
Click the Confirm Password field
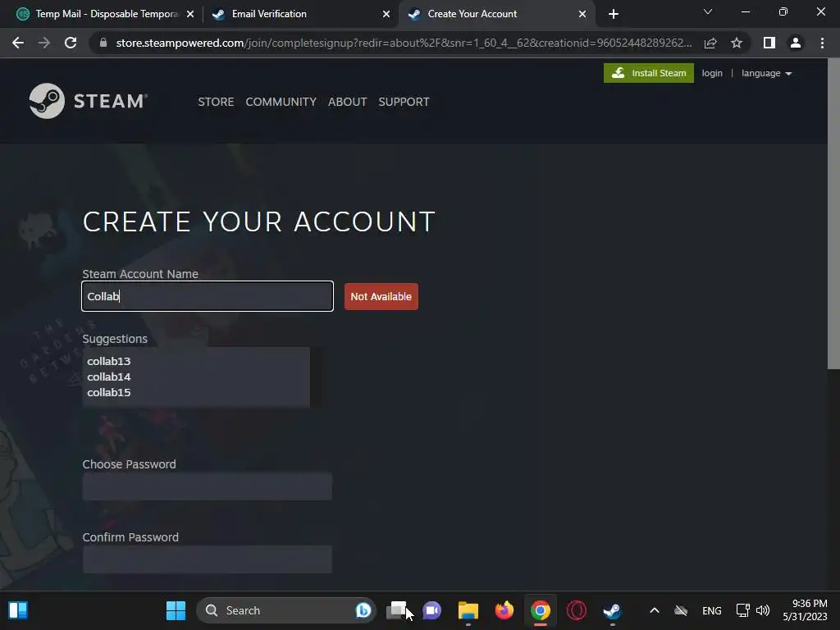(x=208, y=559)
